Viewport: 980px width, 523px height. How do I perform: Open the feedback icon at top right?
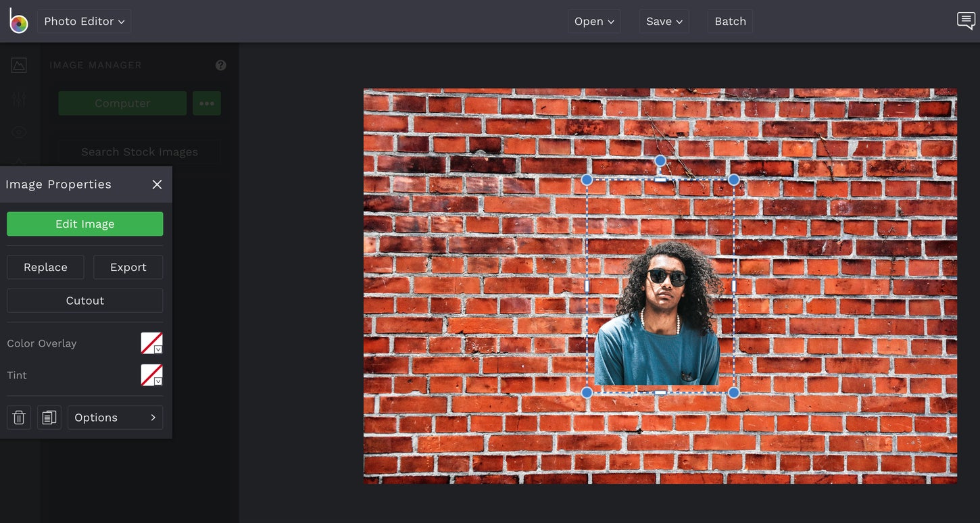tap(965, 21)
